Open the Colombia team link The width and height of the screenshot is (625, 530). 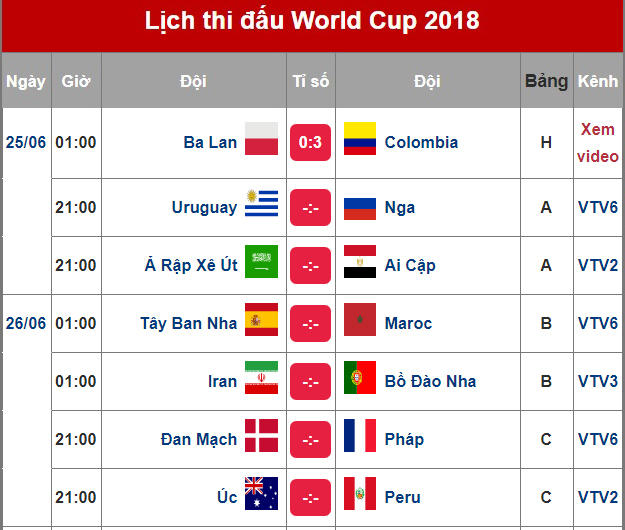tap(421, 142)
